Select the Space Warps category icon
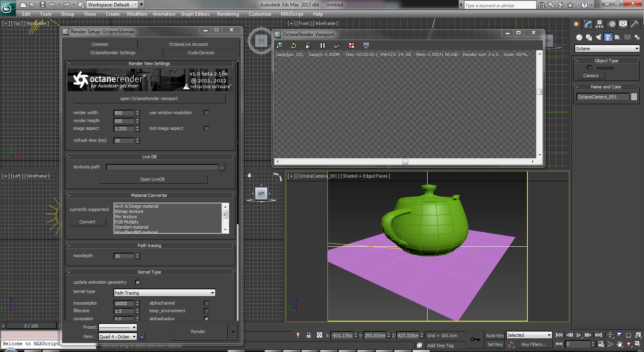 click(x=628, y=37)
